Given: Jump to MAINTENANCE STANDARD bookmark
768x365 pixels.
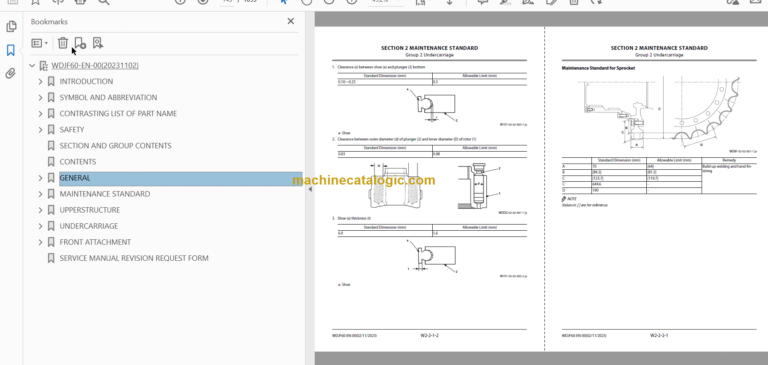Looking at the screenshot, I should click(105, 194).
